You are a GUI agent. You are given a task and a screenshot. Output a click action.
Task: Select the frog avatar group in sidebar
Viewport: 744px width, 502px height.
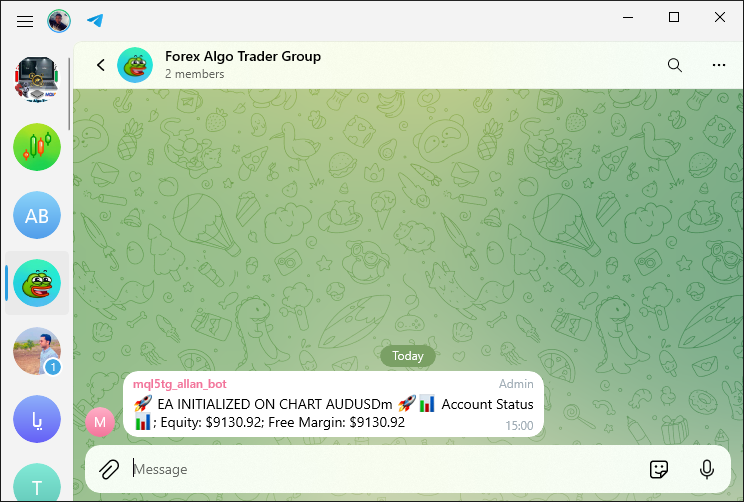37,283
